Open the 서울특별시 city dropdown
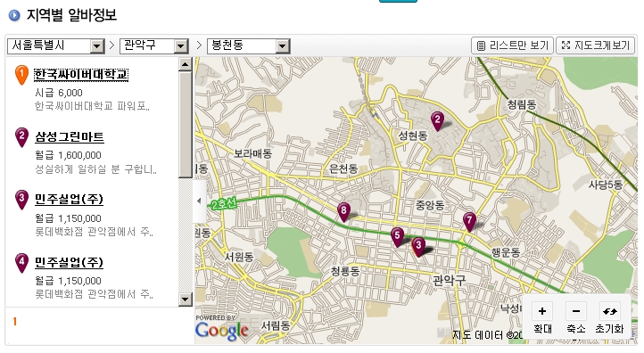 (x=56, y=46)
